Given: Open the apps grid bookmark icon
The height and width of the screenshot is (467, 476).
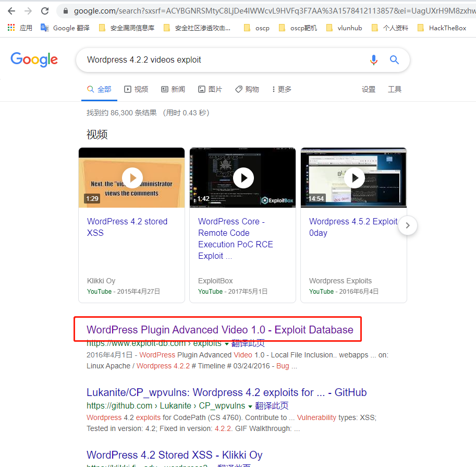Looking at the screenshot, I should 11,28.
